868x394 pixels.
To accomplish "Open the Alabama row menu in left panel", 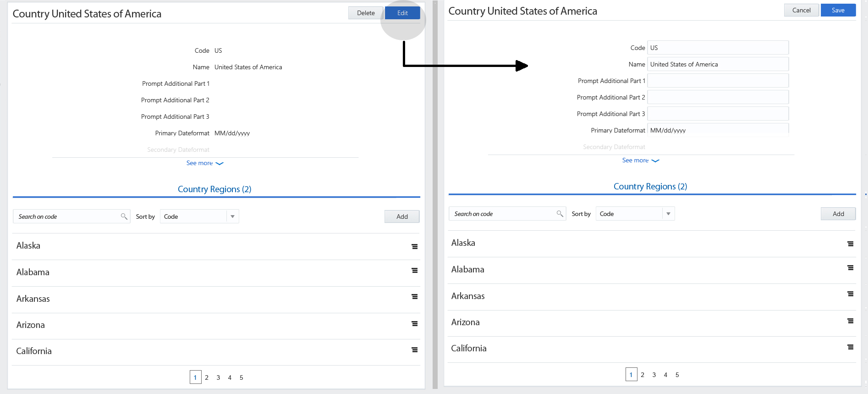I will [414, 271].
